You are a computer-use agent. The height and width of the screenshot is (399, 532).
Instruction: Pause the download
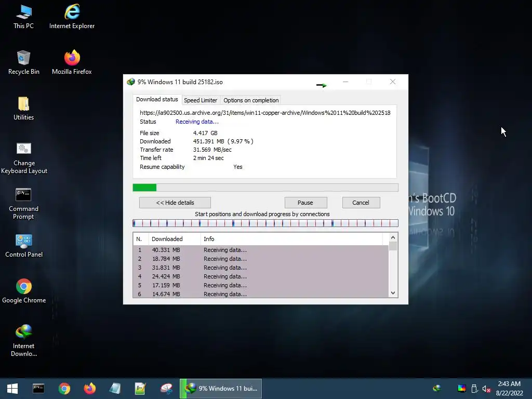305,203
